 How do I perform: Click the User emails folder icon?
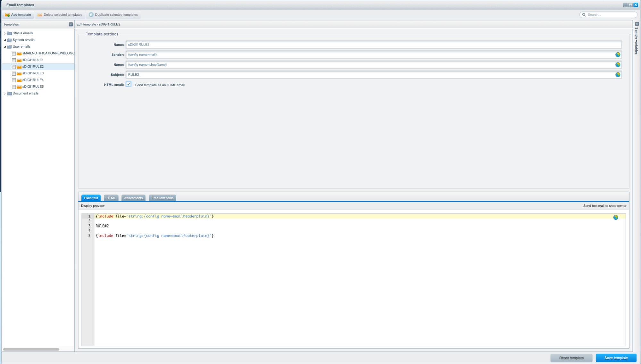pos(9,47)
